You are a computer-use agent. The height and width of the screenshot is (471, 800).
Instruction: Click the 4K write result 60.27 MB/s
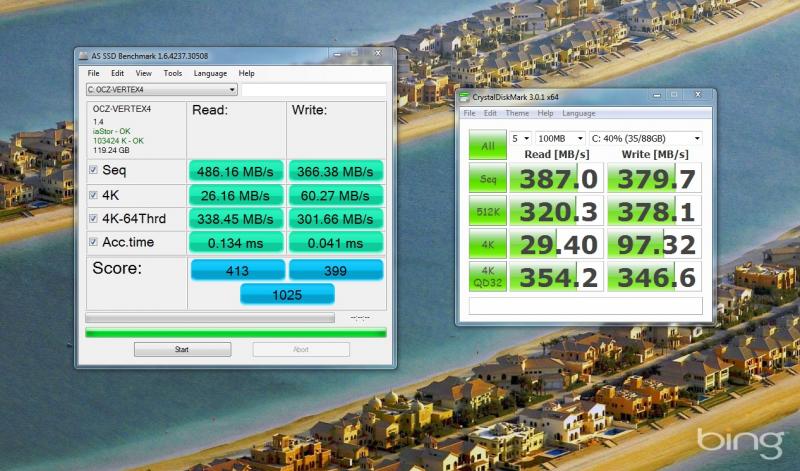tap(335, 195)
